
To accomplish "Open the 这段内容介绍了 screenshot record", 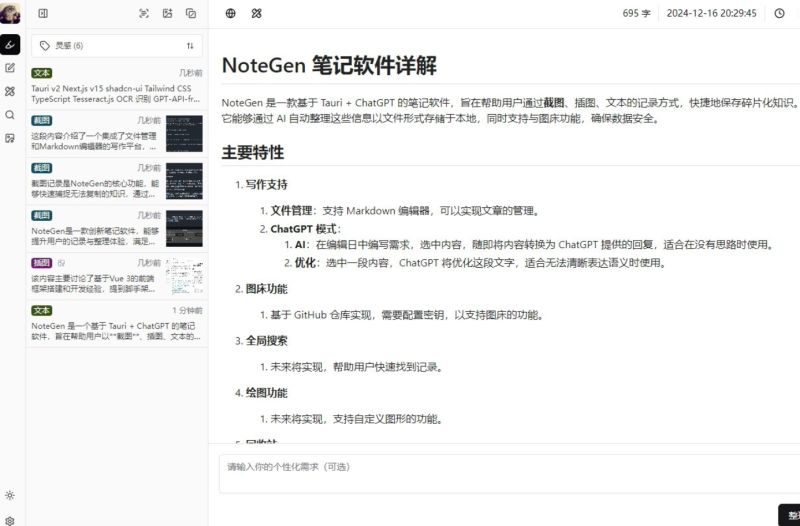I will point(117,134).
